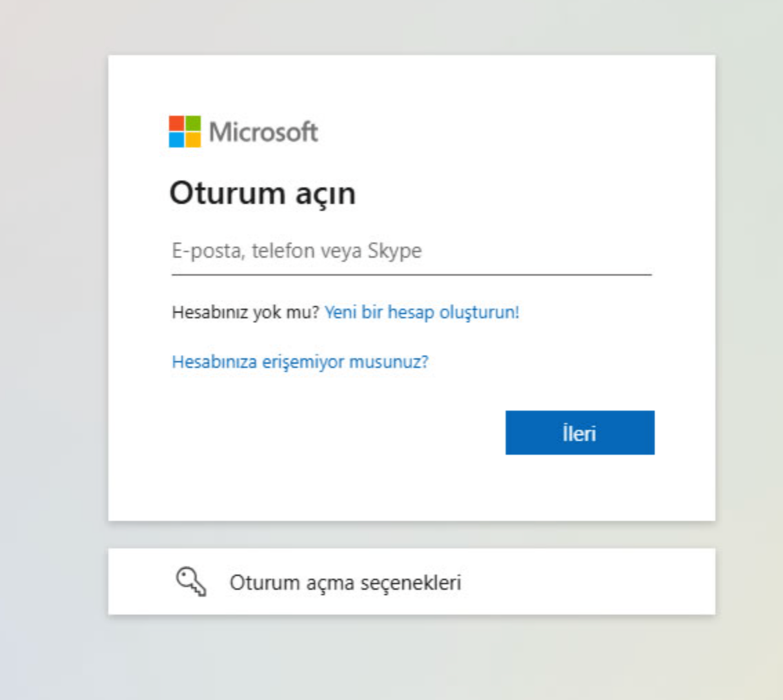Image resolution: width=783 pixels, height=700 pixels.
Task: Select 'Oturum açma seçenekleri' label
Action: [x=345, y=583]
